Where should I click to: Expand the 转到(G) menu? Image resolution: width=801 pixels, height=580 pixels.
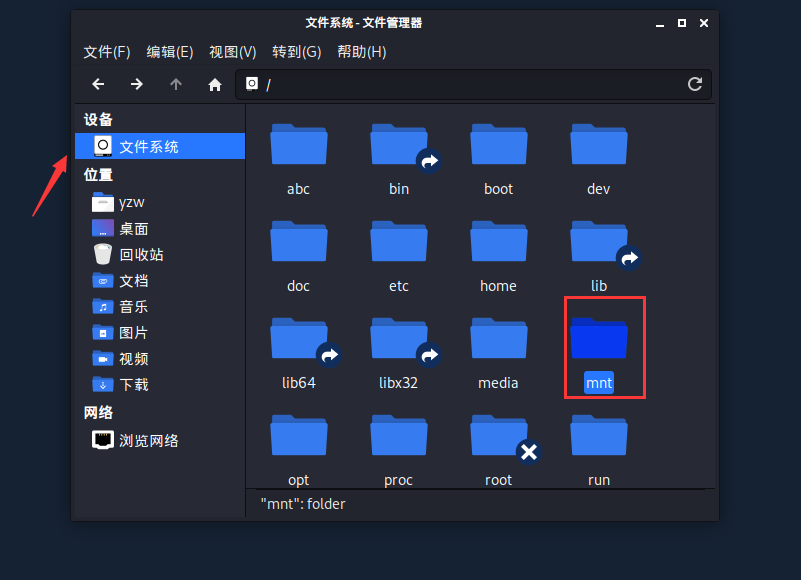[297, 52]
